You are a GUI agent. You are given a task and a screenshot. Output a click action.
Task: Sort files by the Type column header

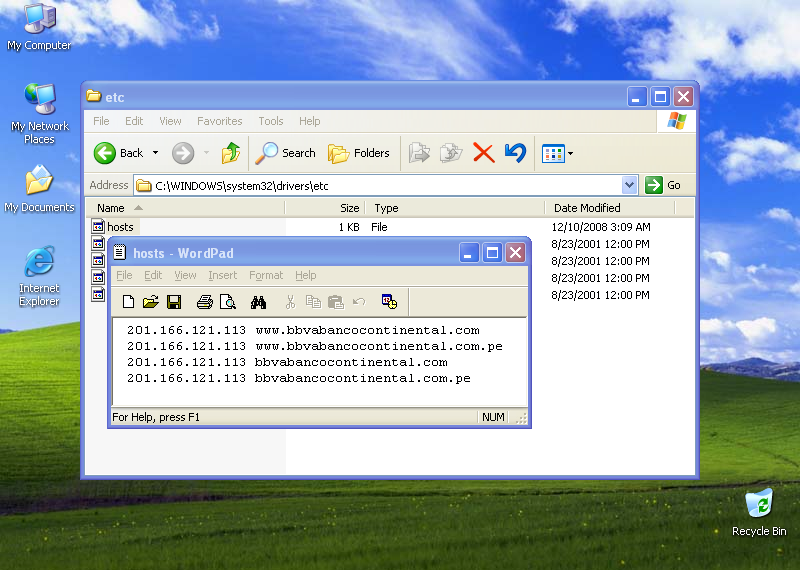455,208
